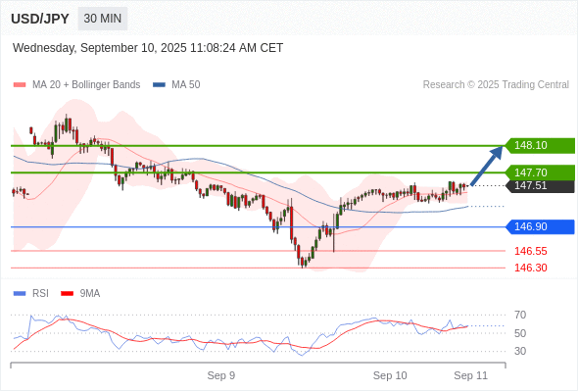Screen dimensions: 578x392
Task: Open the Research © 2025 Trading Central credit
Action: point(496,85)
